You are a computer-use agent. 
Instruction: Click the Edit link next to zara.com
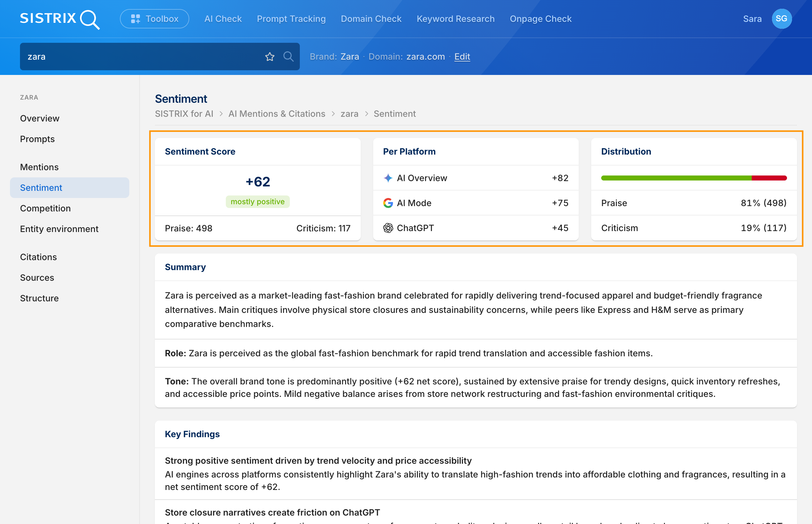pos(462,57)
